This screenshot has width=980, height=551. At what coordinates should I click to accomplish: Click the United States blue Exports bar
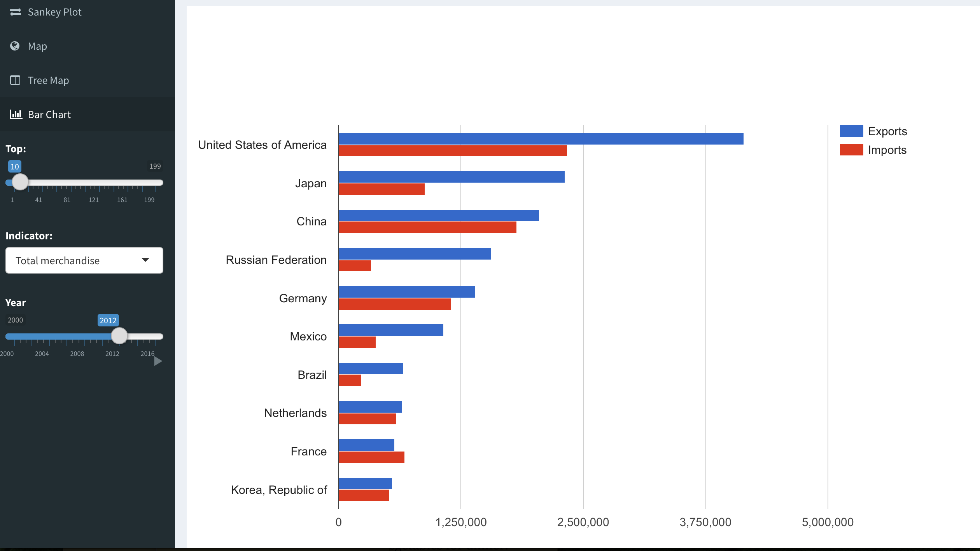(541, 139)
